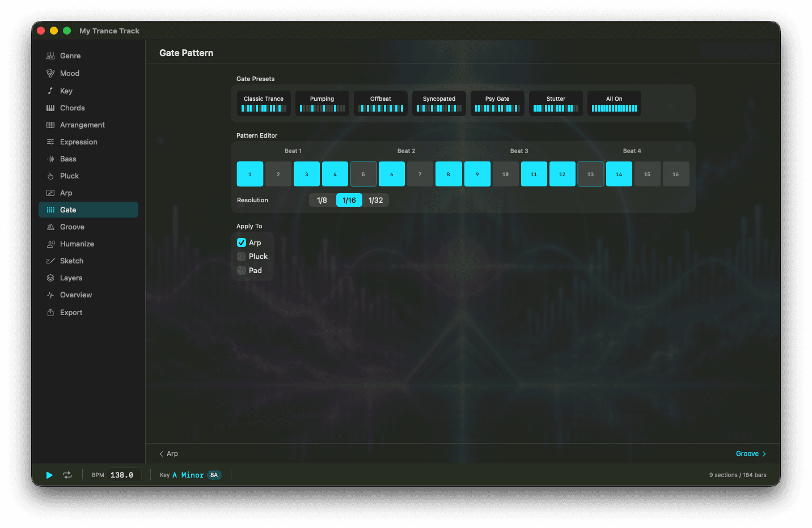The image size is (812, 528).
Task: Open the Expression sliders icon
Action: click(x=50, y=142)
